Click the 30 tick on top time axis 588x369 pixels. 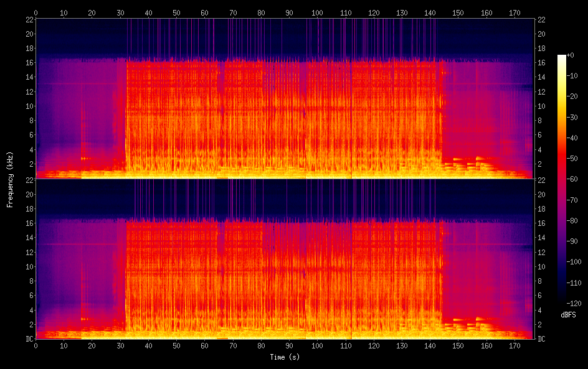(120, 12)
